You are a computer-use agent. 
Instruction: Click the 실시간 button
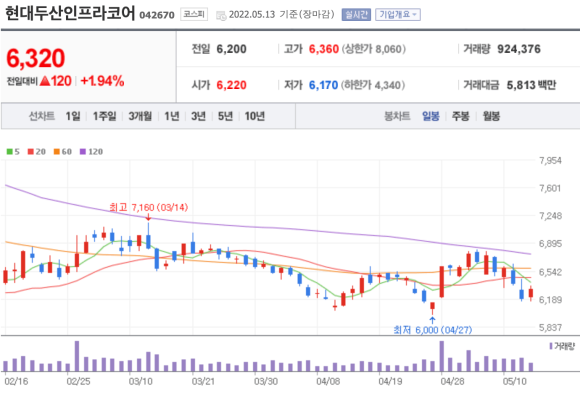point(356,14)
